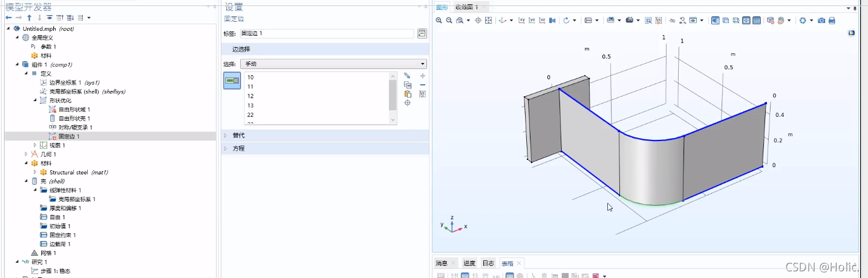The image size is (868, 278).
Task: Click the label field containing 固定边 1
Action: (327, 33)
